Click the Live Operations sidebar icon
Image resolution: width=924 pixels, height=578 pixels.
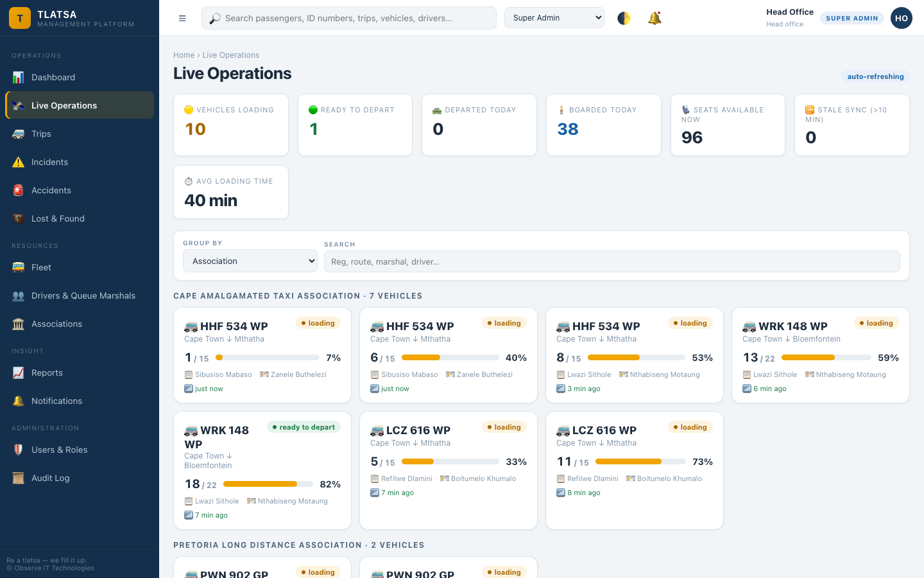[19, 105]
